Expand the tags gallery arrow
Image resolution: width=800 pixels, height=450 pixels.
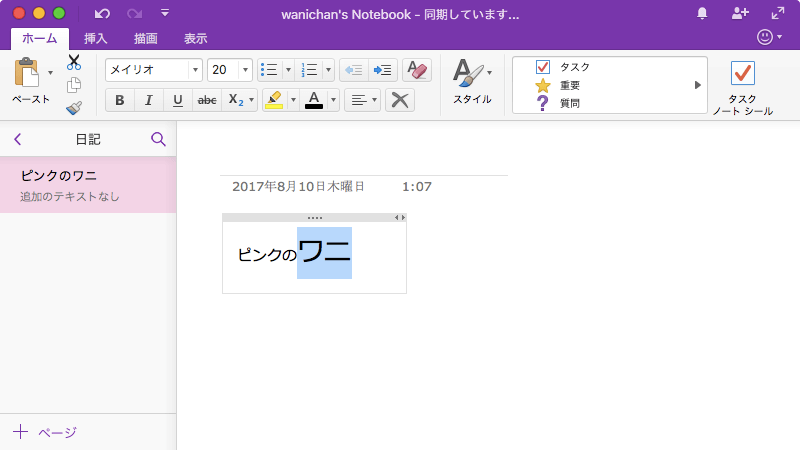[x=697, y=85]
